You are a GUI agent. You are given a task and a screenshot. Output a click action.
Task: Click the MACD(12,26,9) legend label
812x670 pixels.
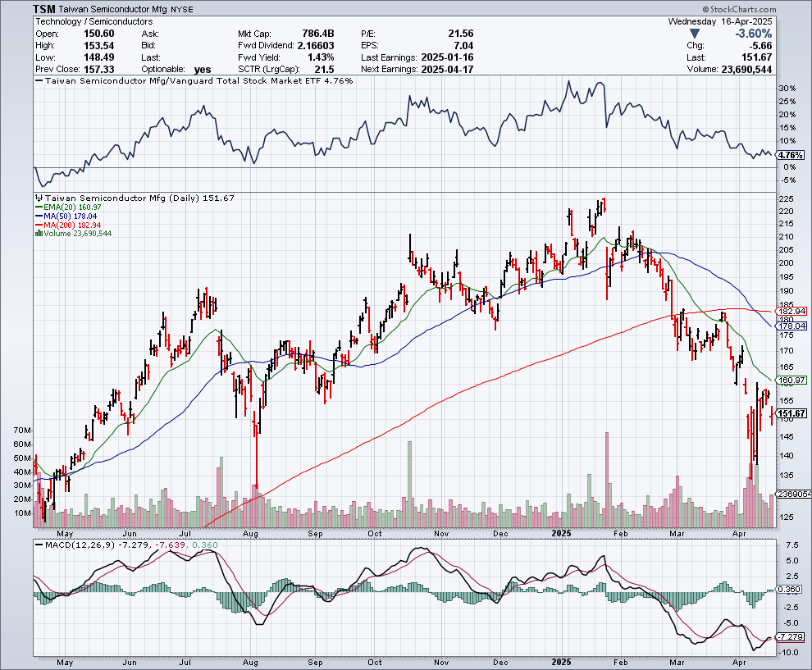pos(80,545)
